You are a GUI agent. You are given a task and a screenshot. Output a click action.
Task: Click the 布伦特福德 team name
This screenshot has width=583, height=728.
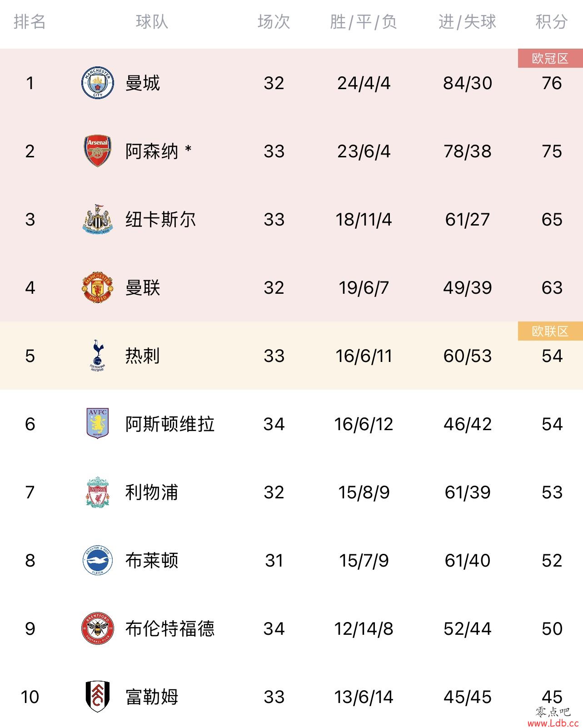click(170, 628)
